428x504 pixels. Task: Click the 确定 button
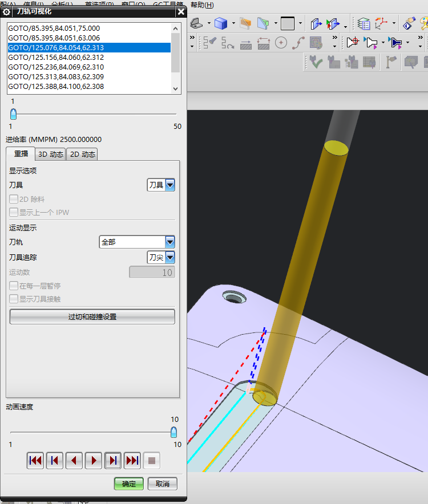tap(129, 483)
